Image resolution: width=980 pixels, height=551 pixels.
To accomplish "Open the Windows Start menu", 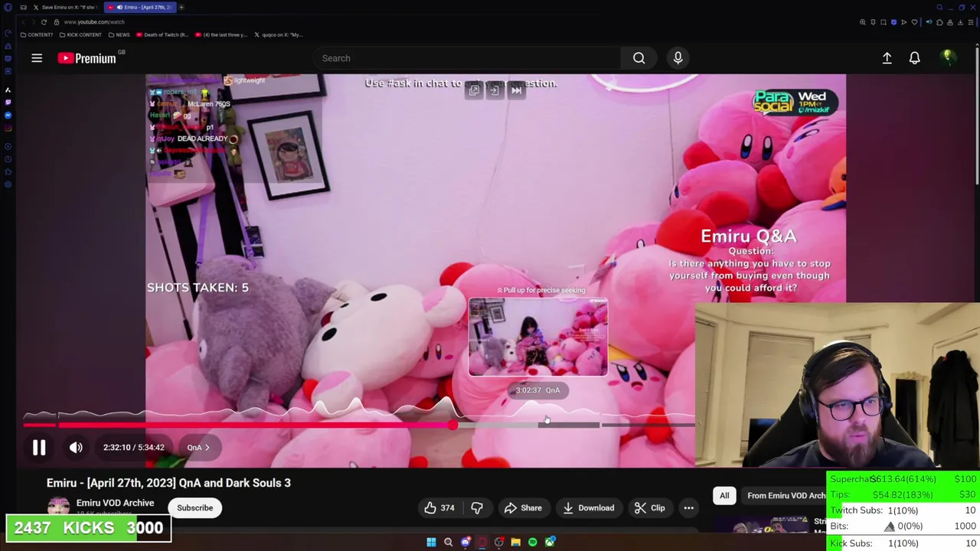I will [431, 542].
